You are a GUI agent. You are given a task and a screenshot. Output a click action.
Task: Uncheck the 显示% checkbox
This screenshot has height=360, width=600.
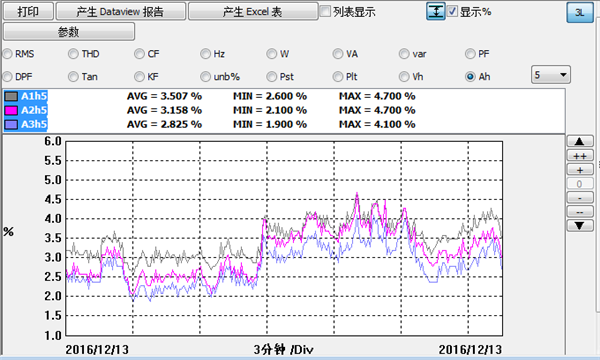pyautogui.click(x=452, y=11)
